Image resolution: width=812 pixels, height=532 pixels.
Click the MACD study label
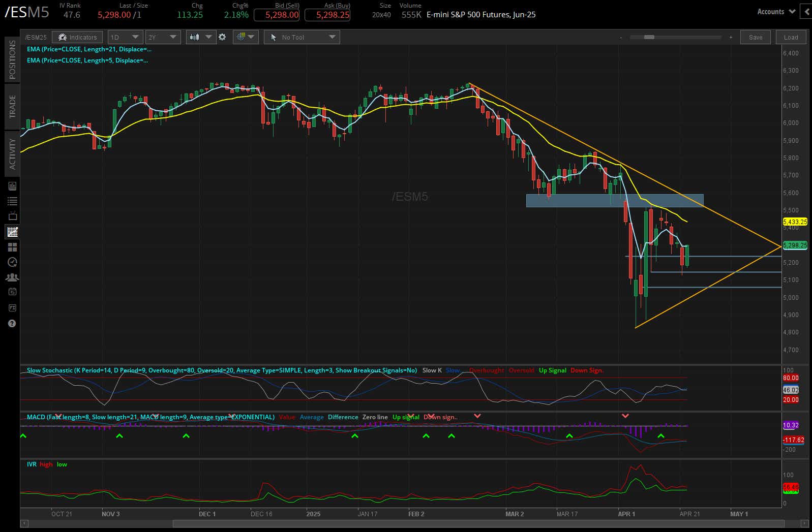151,417
